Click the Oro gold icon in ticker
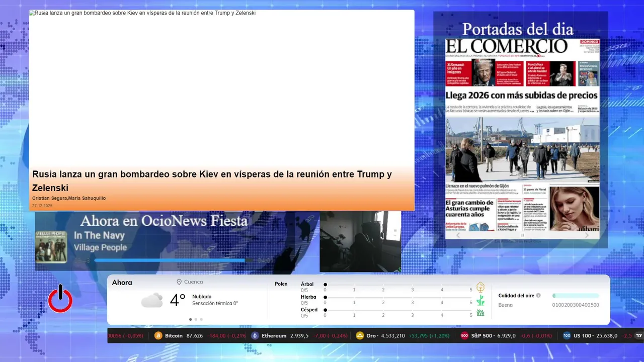Image resolution: width=644 pixels, height=362 pixels. pyautogui.click(x=360, y=336)
